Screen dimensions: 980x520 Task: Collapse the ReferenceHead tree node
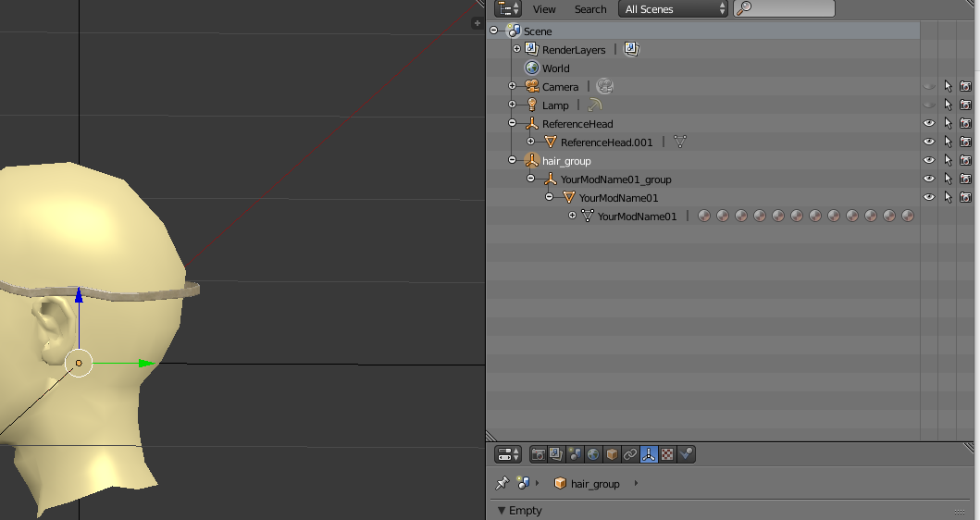[x=512, y=122]
